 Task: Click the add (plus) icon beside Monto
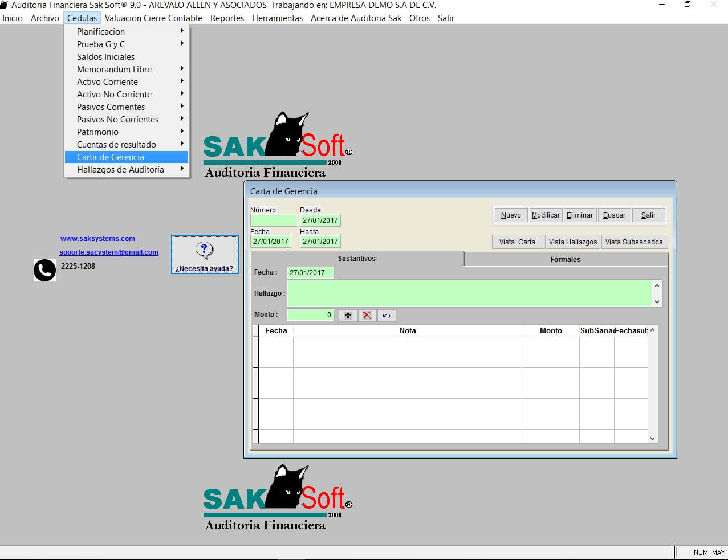[x=348, y=315]
